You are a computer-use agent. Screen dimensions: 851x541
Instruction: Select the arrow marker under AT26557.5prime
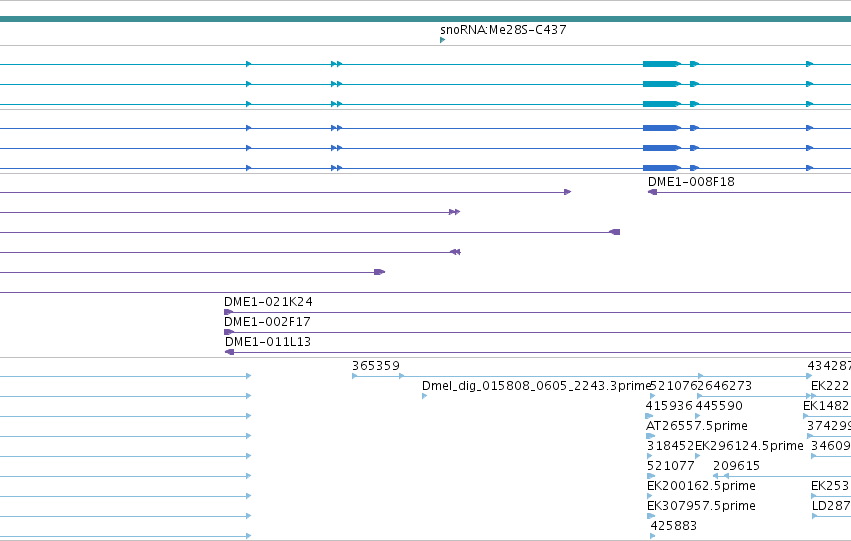650,436
